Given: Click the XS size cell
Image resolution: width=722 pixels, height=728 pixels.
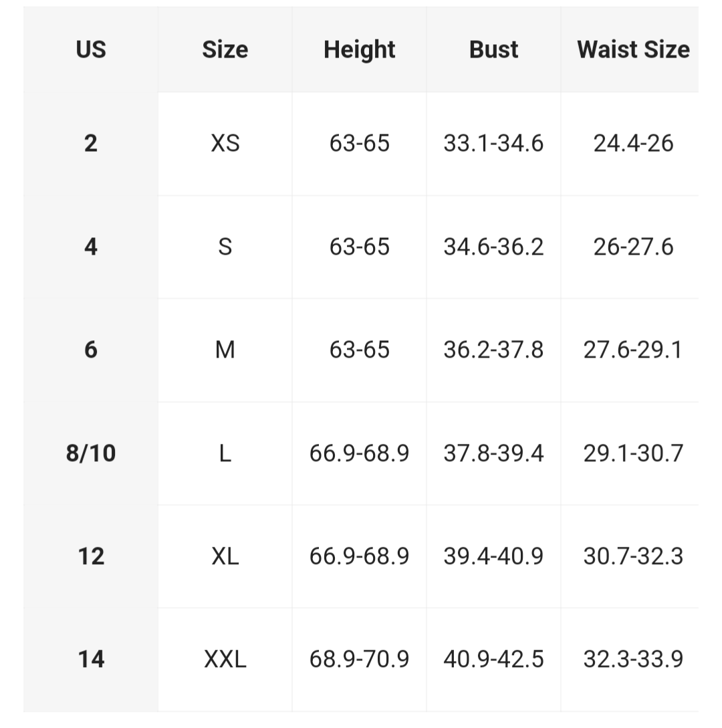Looking at the screenshot, I should [x=225, y=143].
